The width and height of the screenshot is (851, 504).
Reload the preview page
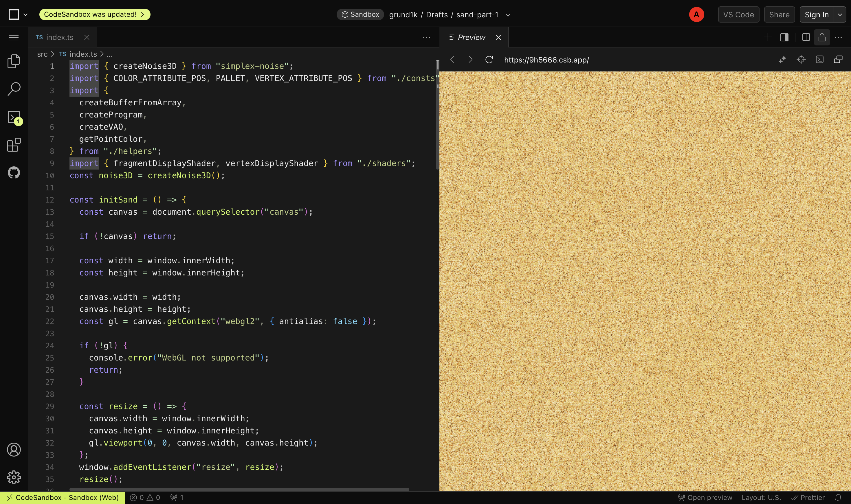click(x=489, y=59)
